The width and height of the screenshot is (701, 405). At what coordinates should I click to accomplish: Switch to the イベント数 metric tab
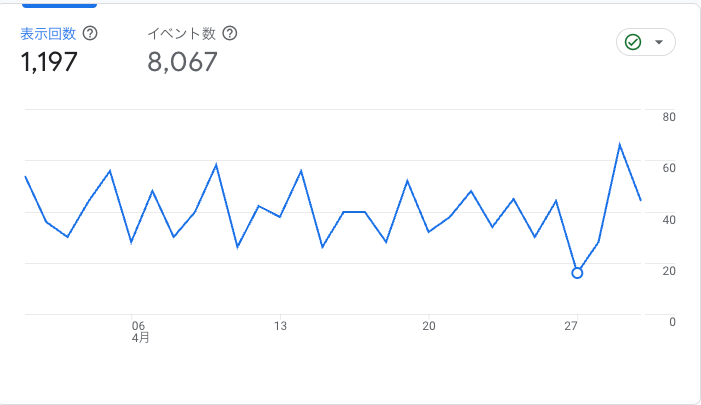point(182,34)
